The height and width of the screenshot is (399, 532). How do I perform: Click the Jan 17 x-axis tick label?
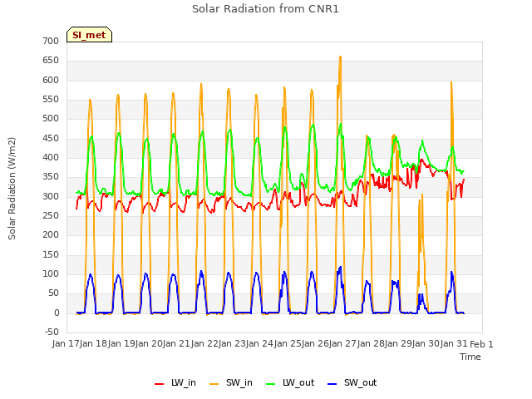[66, 343]
